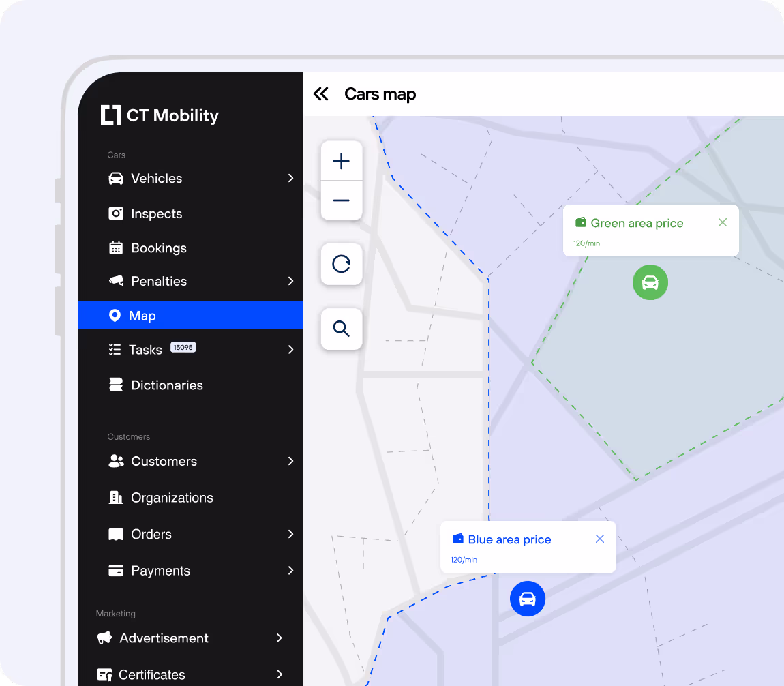The height and width of the screenshot is (686, 784).
Task: Click the Penalties camera icon
Action: 117,280
